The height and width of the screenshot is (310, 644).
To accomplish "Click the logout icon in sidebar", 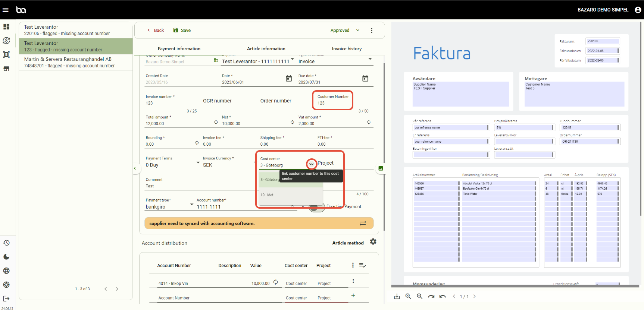I will (6, 298).
